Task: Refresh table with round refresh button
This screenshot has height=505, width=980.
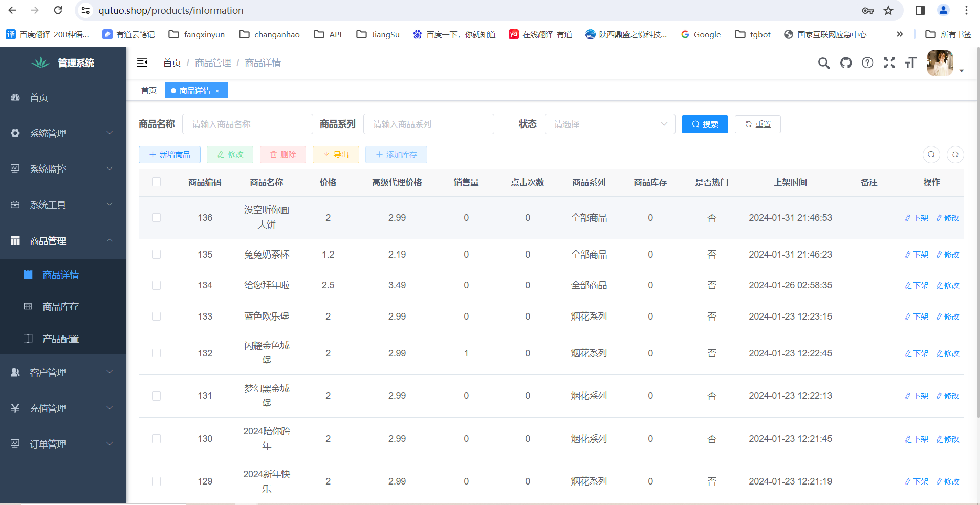Action: click(x=955, y=154)
